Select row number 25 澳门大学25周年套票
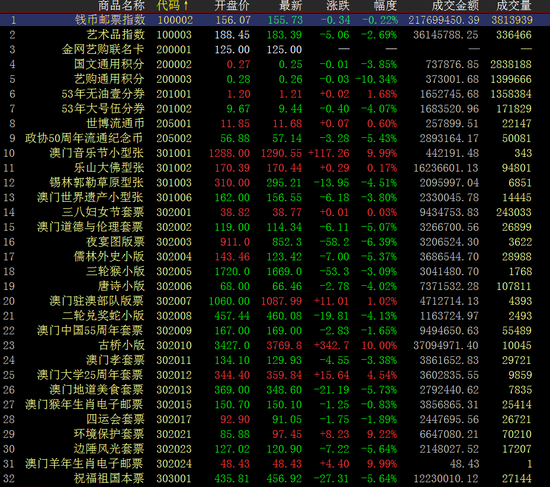 point(275,375)
